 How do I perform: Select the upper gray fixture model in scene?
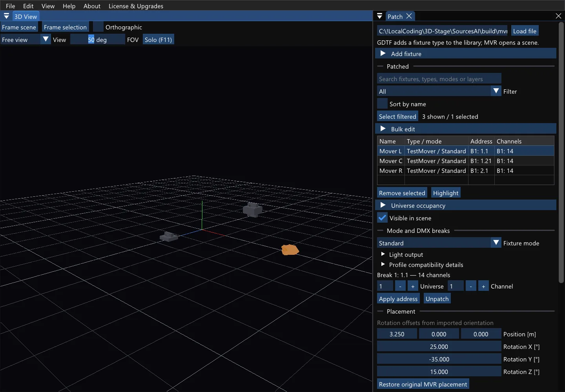point(252,210)
